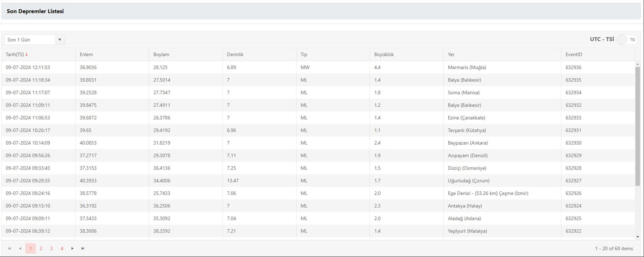Click the table's vertical scrollbar thumb
The height and width of the screenshot is (257, 644).
pyautogui.click(x=637, y=126)
